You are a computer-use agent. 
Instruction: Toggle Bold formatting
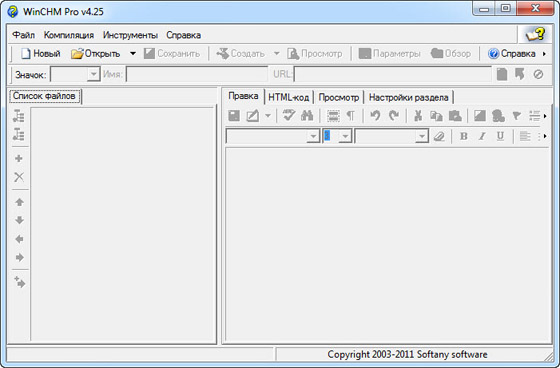coord(464,136)
